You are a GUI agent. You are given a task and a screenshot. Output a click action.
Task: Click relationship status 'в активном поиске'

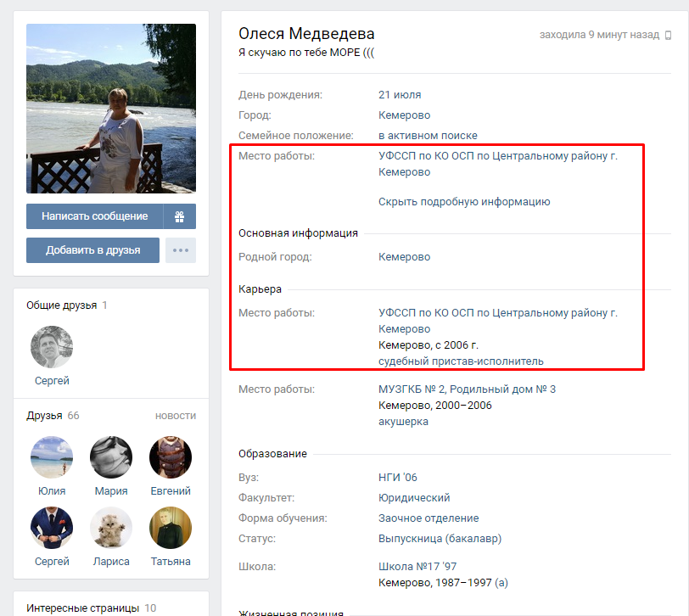(428, 135)
